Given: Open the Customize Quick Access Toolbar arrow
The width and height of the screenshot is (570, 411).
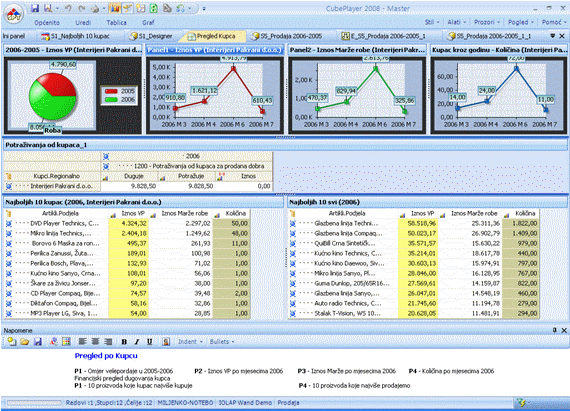Looking at the screenshot, I should coord(204,9).
